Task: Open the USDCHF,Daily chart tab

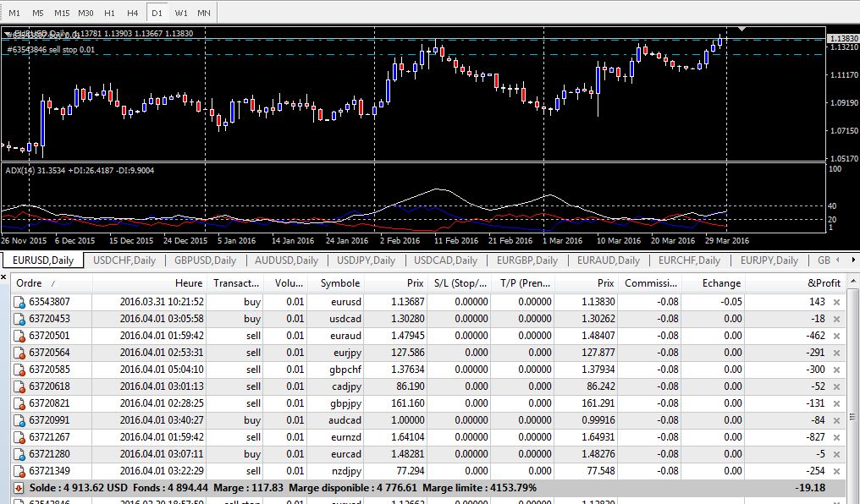Action: 124,260
